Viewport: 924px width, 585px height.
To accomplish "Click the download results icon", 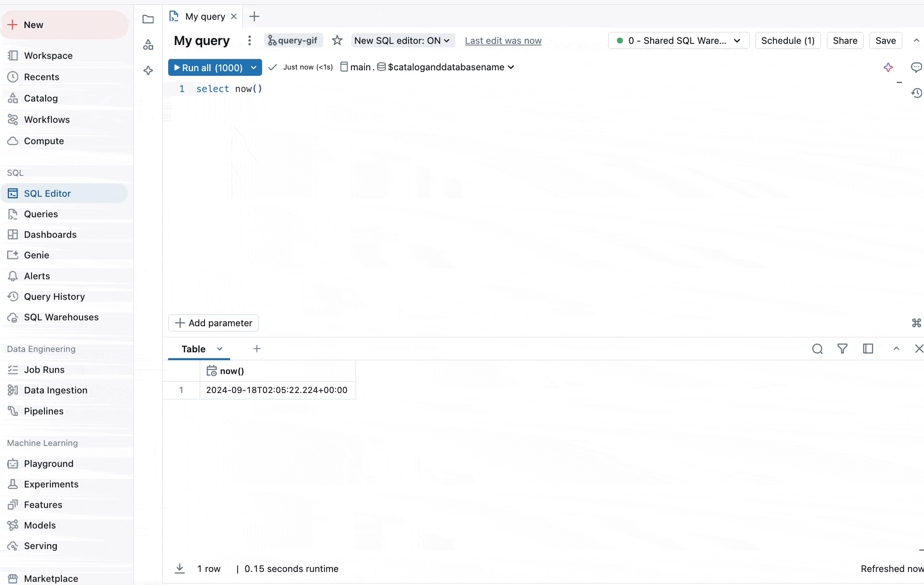I will [180, 568].
